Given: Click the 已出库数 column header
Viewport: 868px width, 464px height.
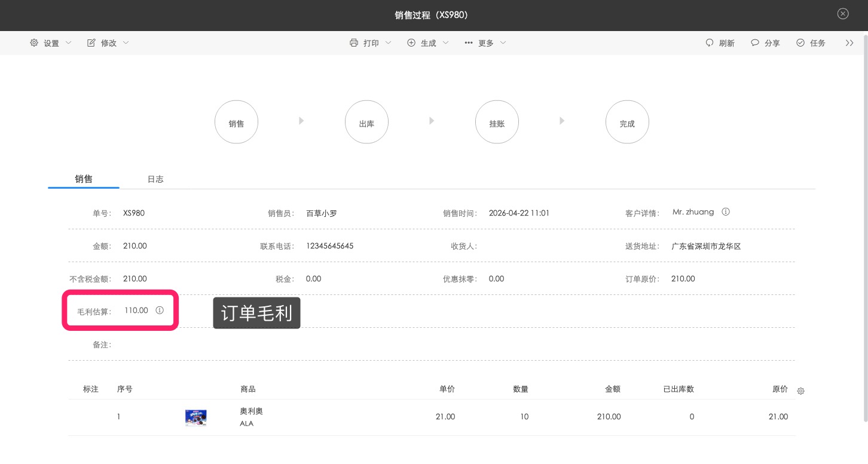Looking at the screenshot, I should 678,389.
